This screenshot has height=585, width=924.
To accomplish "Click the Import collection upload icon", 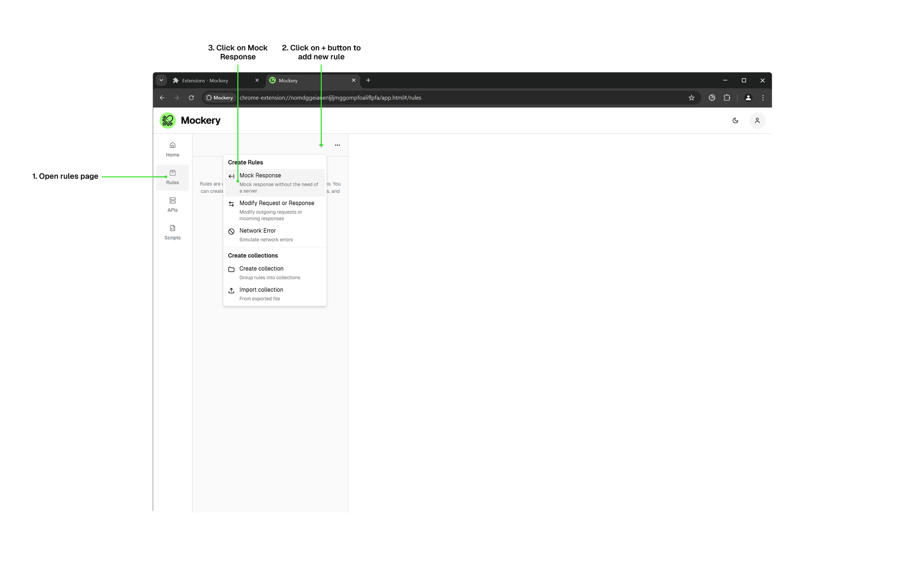I will coord(231,290).
